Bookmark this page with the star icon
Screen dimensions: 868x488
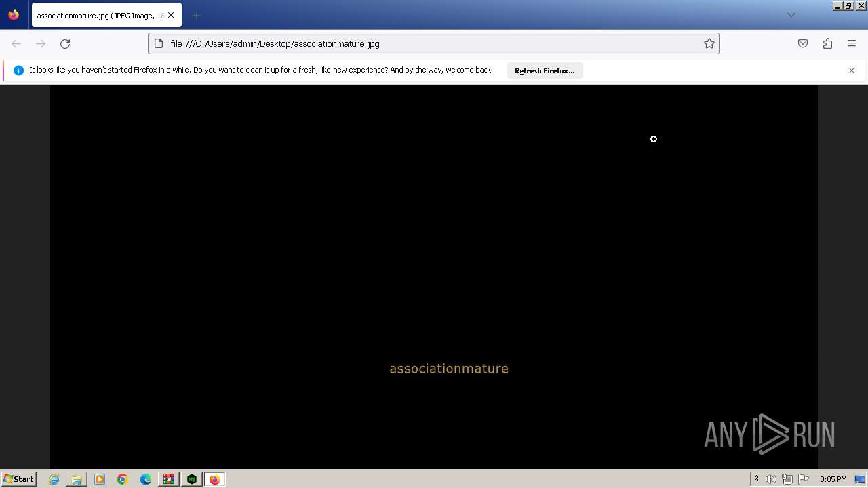coord(709,43)
